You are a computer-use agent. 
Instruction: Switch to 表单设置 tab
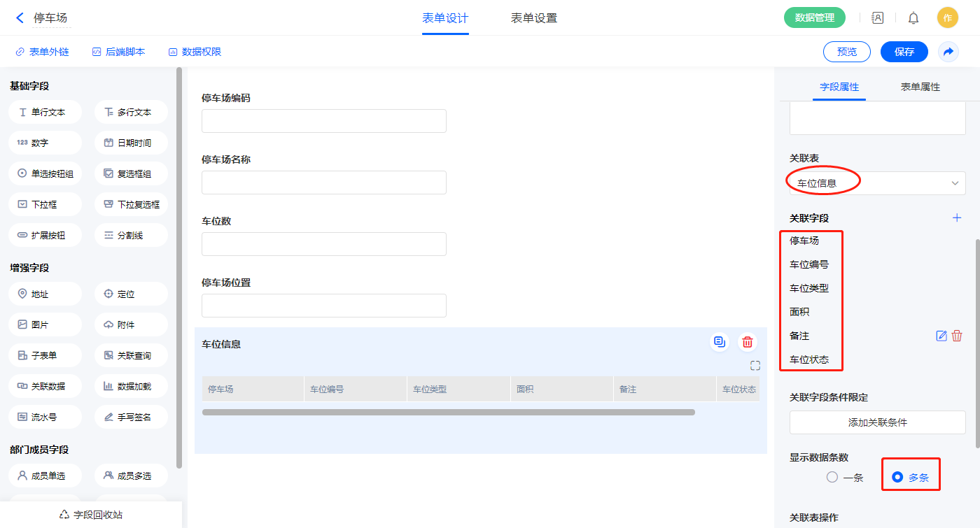[x=533, y=18]
